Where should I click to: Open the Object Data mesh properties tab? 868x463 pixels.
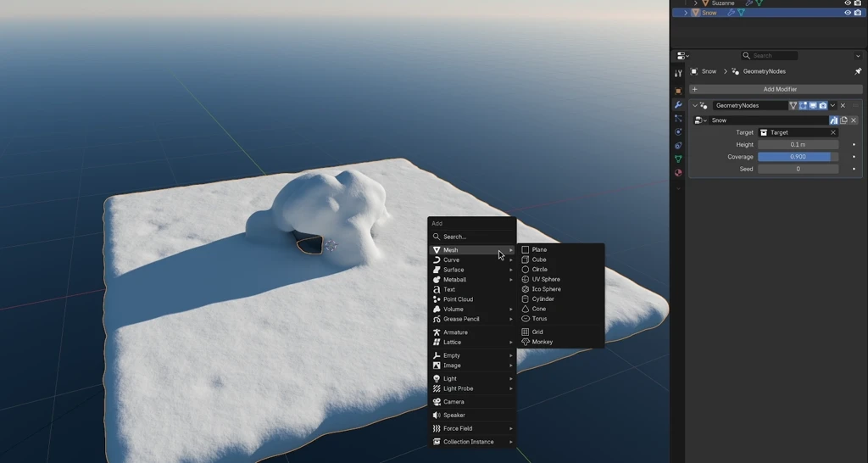678,159
